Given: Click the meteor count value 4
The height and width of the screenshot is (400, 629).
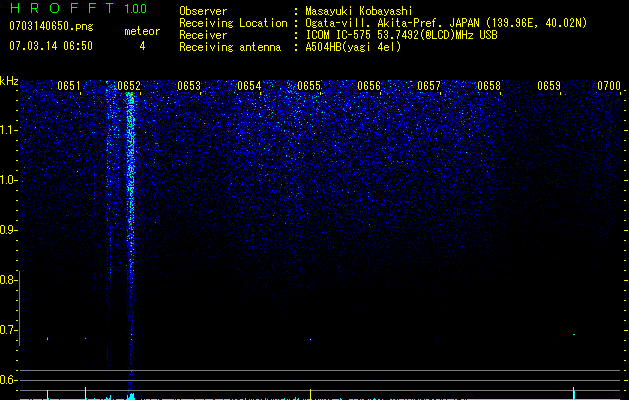Looking at the screenshot, I should (142, 46).
